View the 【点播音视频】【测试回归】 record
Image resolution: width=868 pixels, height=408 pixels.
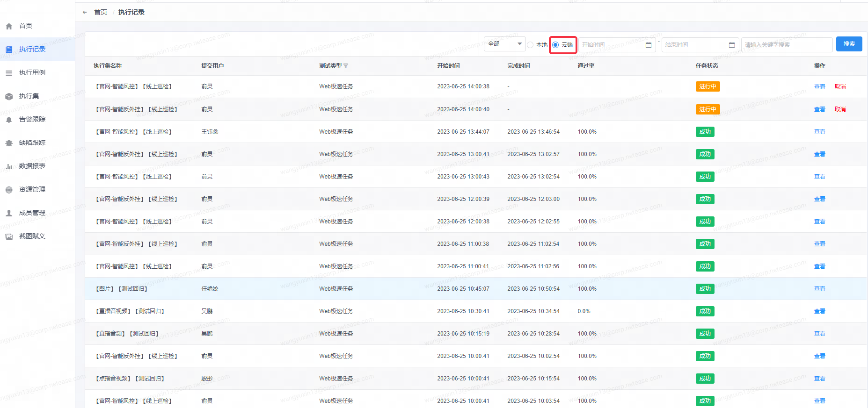[x=820, y=379]
